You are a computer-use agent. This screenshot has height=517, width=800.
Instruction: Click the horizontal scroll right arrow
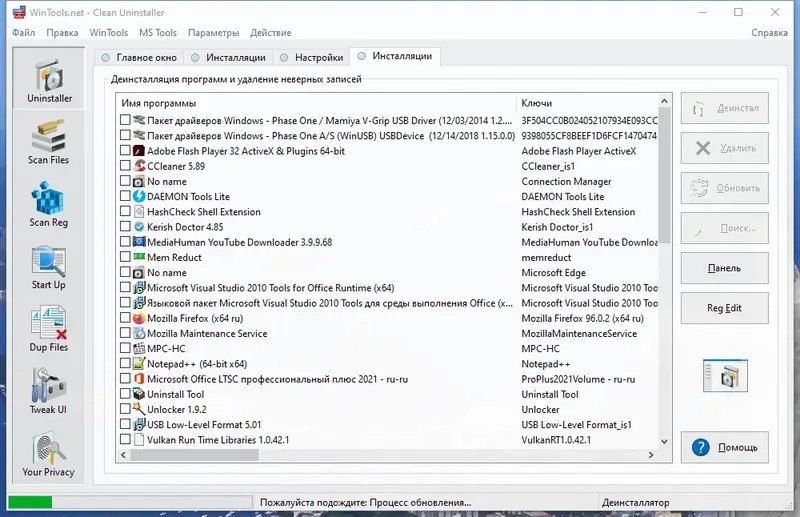pos(651,455)
